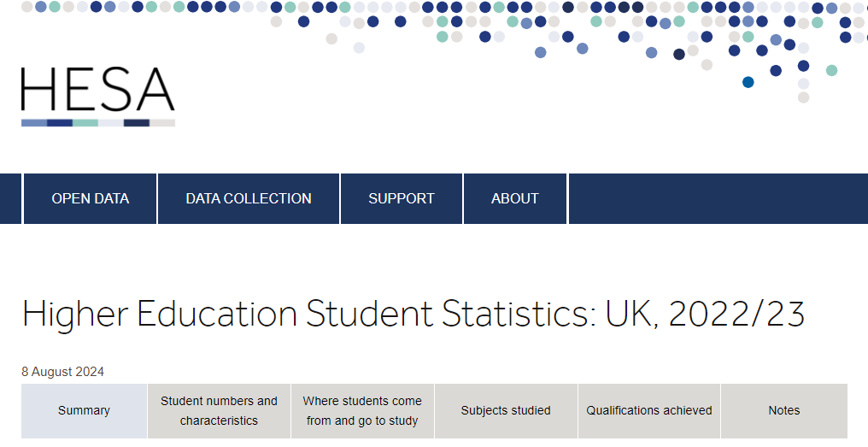Screen dimensions: 868x447
Task: Select SUPPORT in the navigation bar
Action: (x=402, y=198)
